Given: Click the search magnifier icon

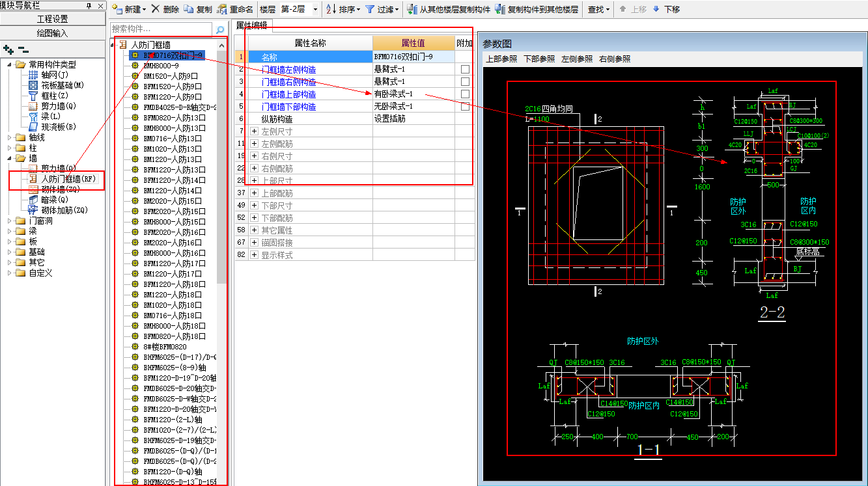Looking at the screenshot, I should pos(220,29).
